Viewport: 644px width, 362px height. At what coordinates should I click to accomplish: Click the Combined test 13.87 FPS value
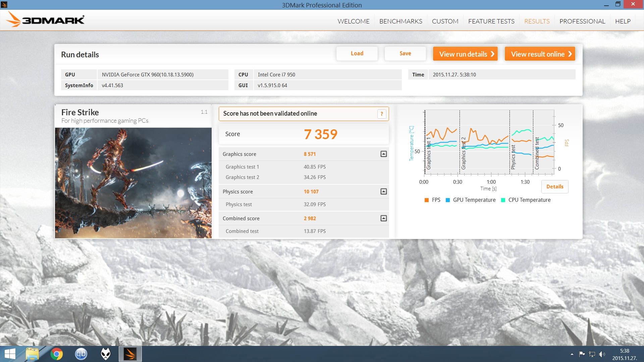(x=315, y=231)
